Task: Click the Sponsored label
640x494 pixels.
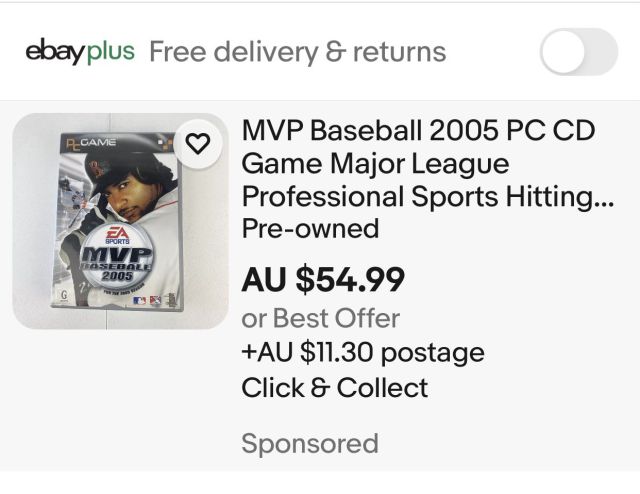Action: [309, 443]
